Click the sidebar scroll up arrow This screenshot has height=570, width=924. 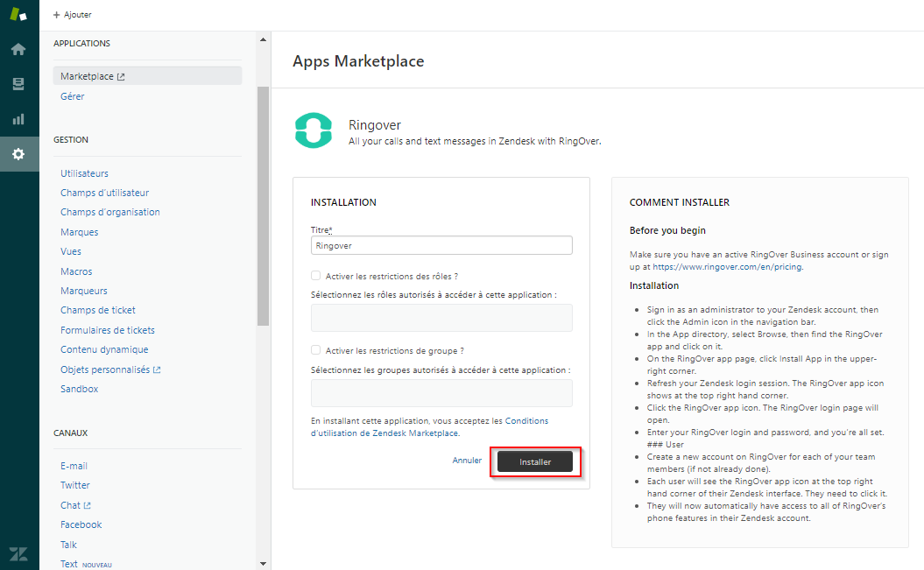click(263, 39)
